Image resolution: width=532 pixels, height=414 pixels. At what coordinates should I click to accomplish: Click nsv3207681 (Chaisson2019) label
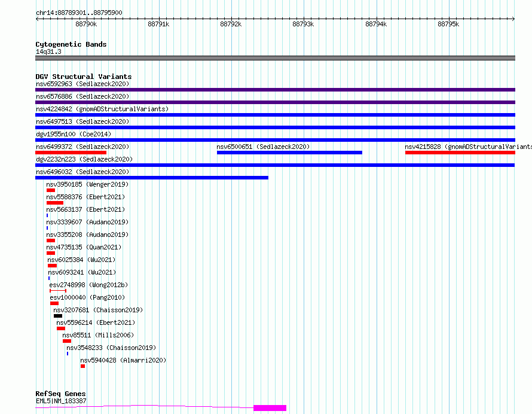tap(99, 310)
